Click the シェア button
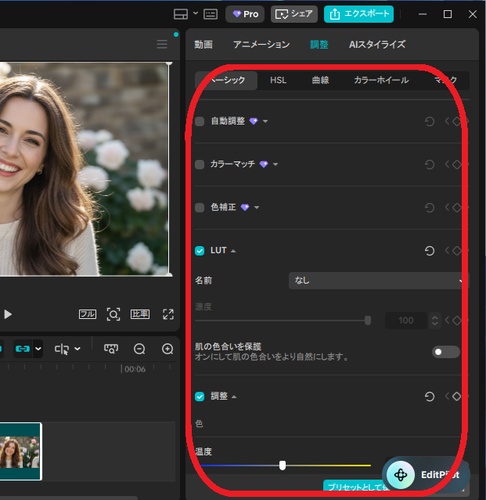Viewport: 486px width, 500px height. (294, 14)
